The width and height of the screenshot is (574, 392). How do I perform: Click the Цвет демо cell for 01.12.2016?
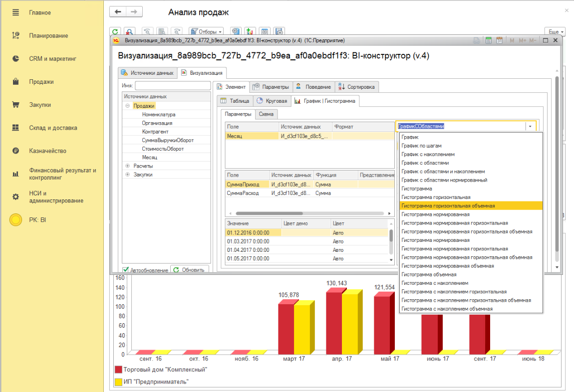point(305,232)
